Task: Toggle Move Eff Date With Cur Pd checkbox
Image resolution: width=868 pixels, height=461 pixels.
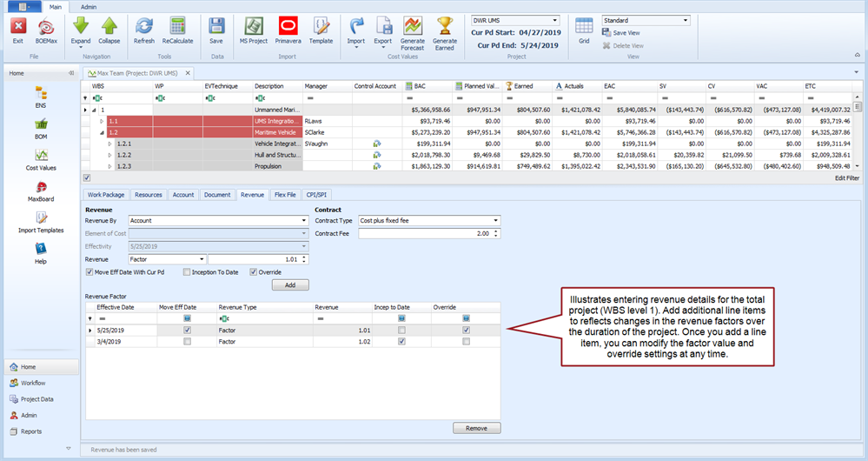Action: [x=90, y=272]
